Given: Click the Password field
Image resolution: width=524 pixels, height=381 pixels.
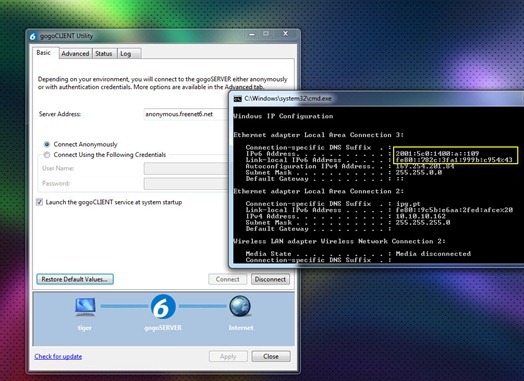Looking at the screenshot, I should [x=186, y=183].
